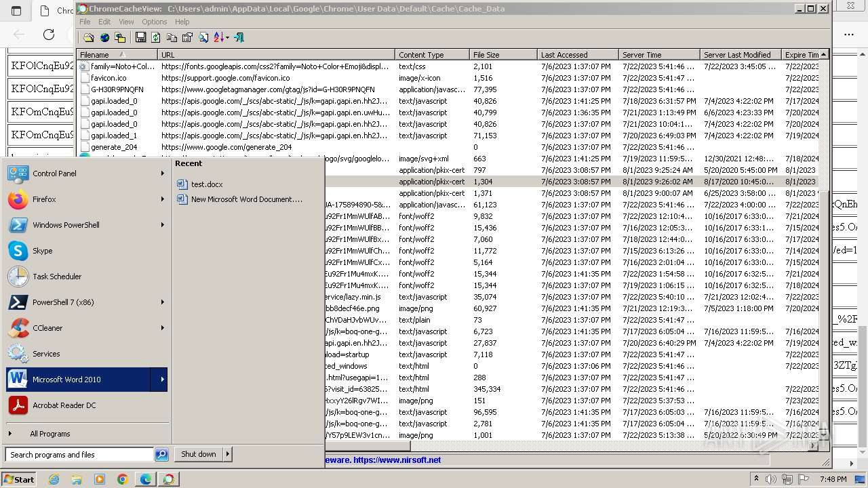This screenshot has width=868, height=488.
Task: Click the Start button on taskbar
Action: coord(18,479)
